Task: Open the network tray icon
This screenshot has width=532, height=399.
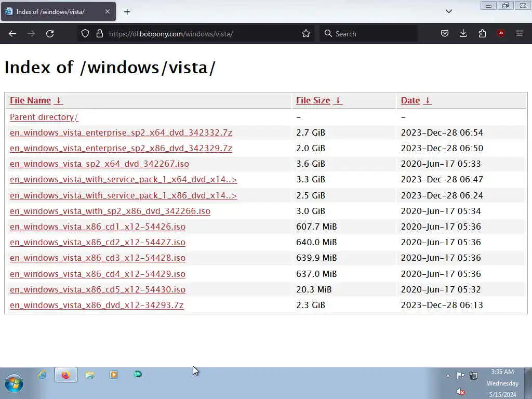Action: (473, 375)
